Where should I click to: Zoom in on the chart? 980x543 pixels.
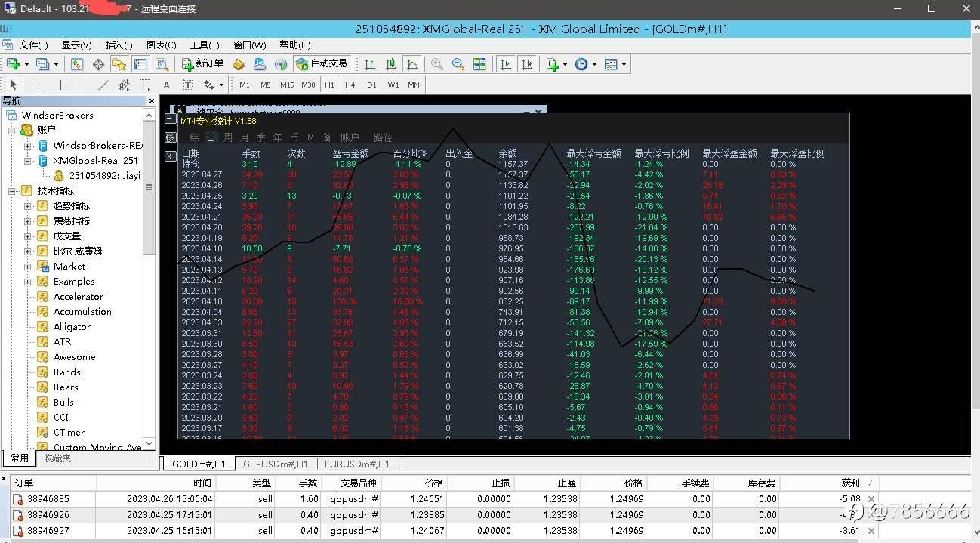[437, 64]
